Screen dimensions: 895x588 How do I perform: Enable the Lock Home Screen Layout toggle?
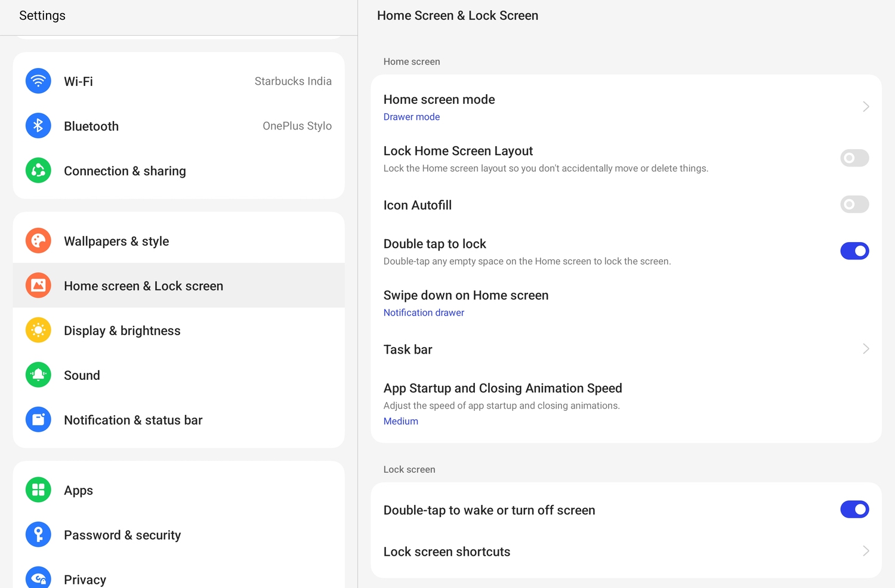854,158
